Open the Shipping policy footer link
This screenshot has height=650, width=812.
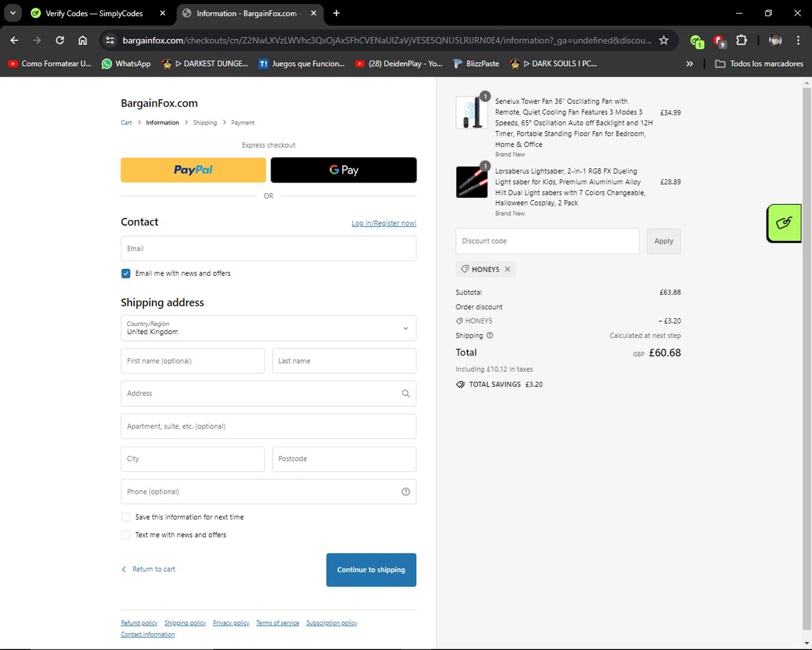[185, 623]
